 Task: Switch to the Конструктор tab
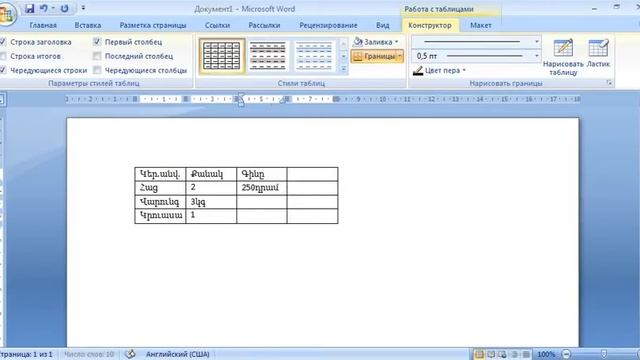click(x=430, y=25)
